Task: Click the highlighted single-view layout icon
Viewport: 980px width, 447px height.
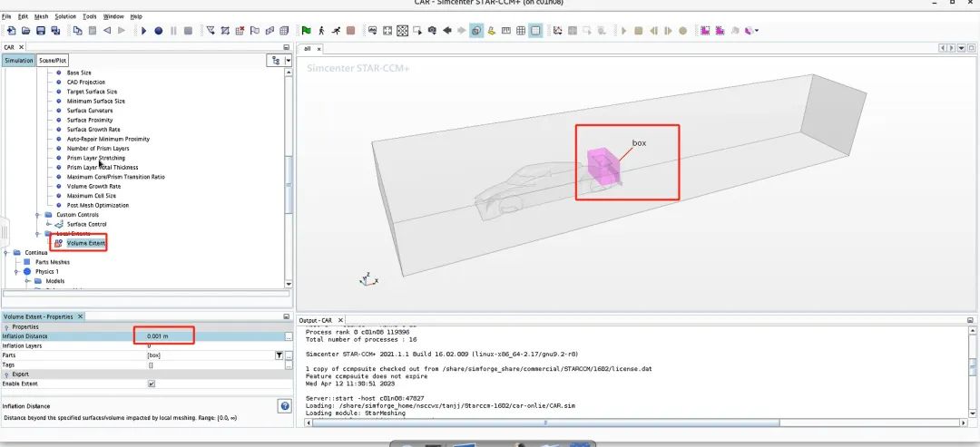Action: pos(535,31)
